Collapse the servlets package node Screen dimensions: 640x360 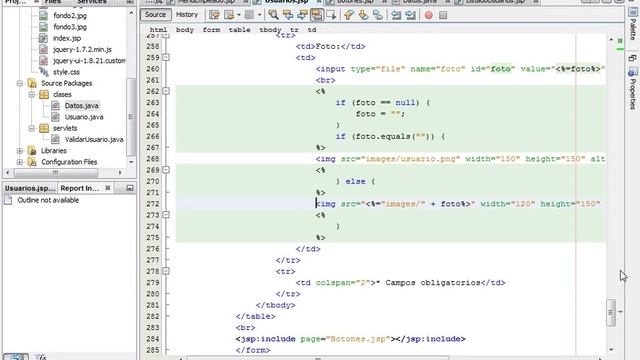[x=31, y=128]
